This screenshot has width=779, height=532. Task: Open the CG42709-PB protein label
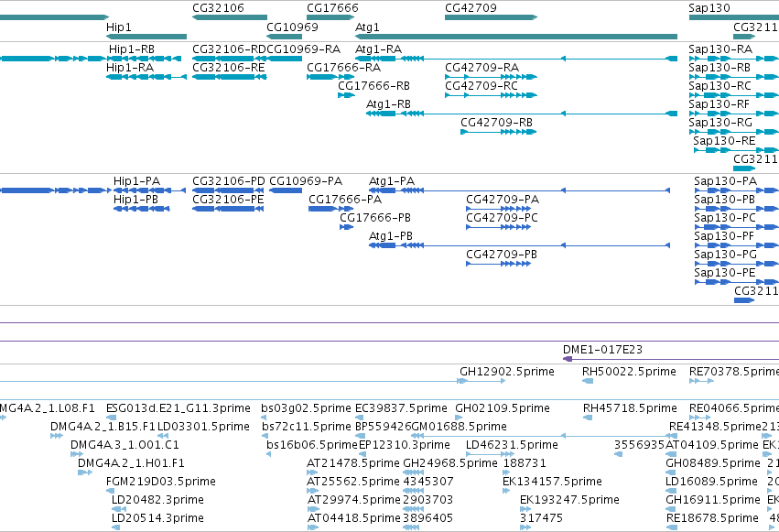pyautogui.click(x=502, y=255)
